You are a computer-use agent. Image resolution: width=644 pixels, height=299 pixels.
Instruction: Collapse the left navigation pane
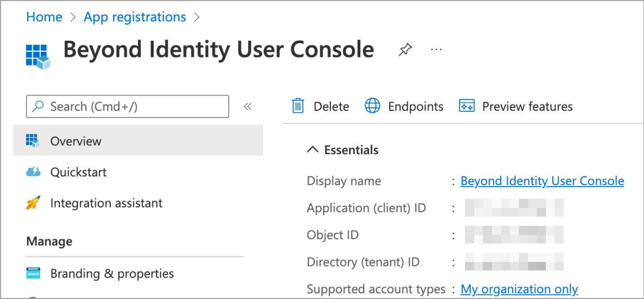248,106
